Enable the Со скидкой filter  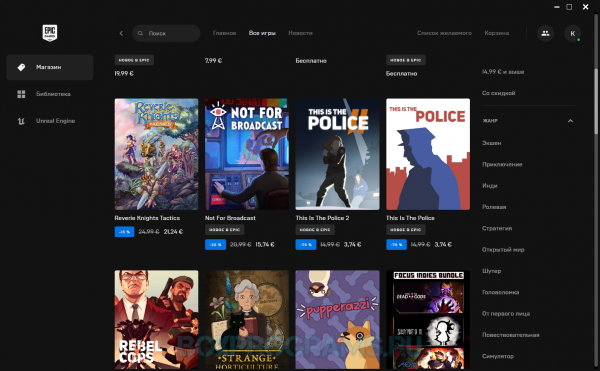pos(498,93)
